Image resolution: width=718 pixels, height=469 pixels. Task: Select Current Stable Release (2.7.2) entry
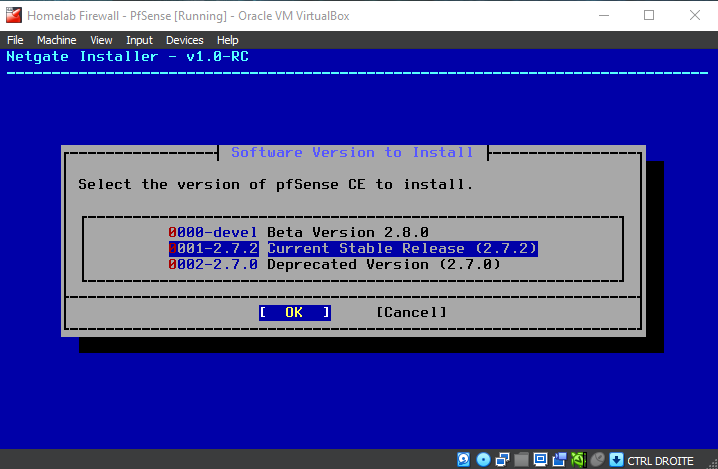[353, 248]
